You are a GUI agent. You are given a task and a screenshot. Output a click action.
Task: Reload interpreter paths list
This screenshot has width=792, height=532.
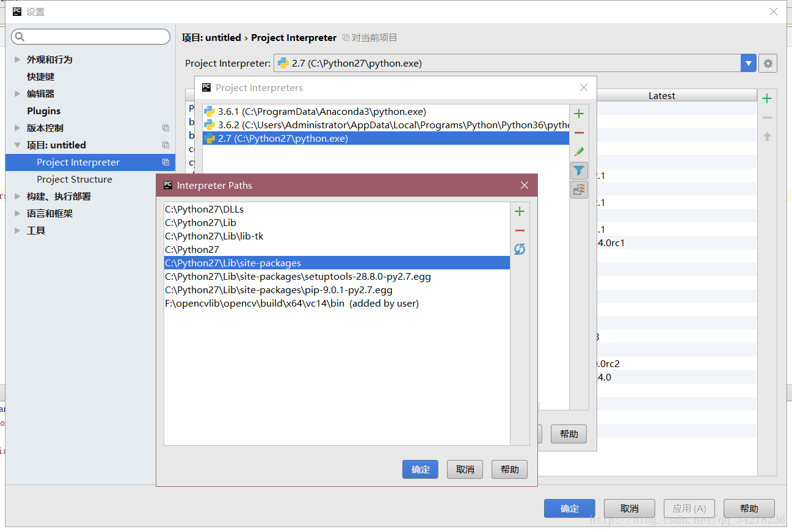[x=520, y=249]
